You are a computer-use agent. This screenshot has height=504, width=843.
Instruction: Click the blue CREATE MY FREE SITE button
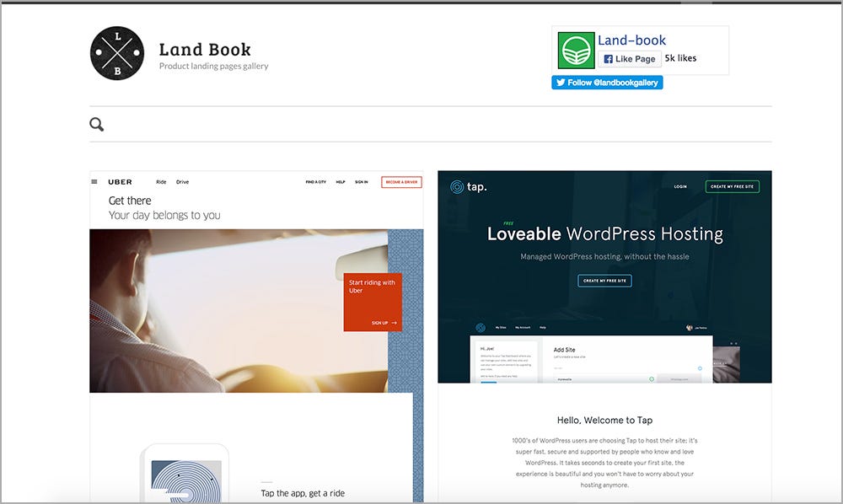pos(604,281)
